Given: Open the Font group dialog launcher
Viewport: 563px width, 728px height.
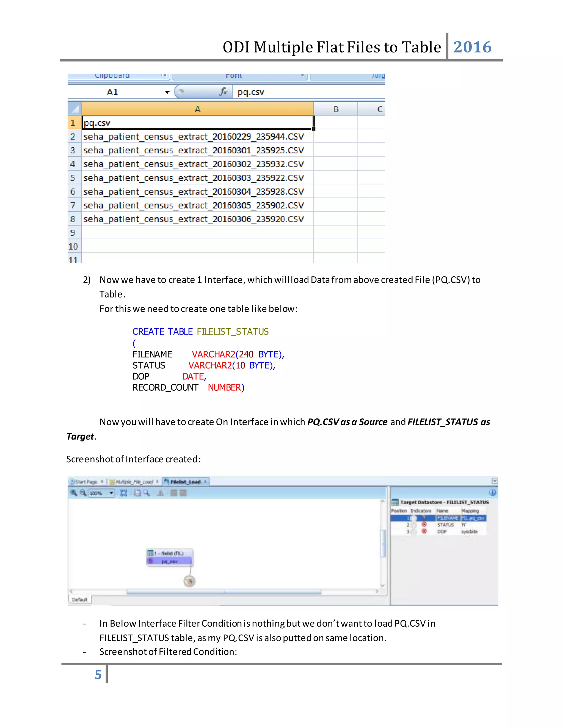Looking at the screenshot, I should pyautogui.click(x=302, y=75).
